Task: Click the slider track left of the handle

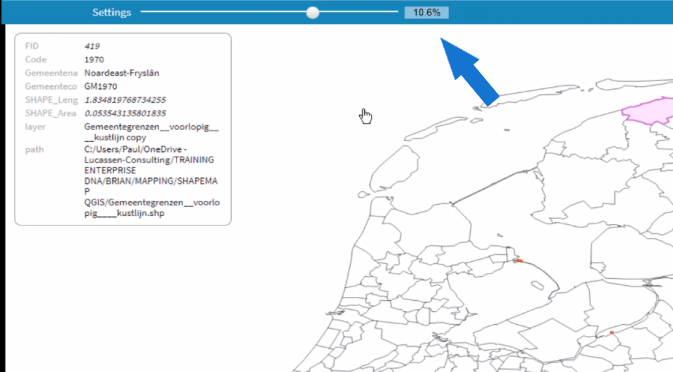Action: pos(223,12)
